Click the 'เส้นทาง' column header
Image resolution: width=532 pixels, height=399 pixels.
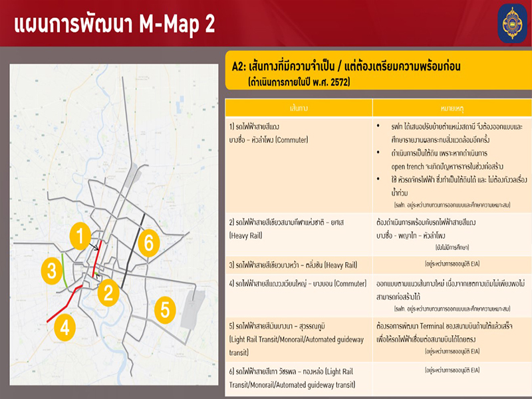click(x=299, y=107)
